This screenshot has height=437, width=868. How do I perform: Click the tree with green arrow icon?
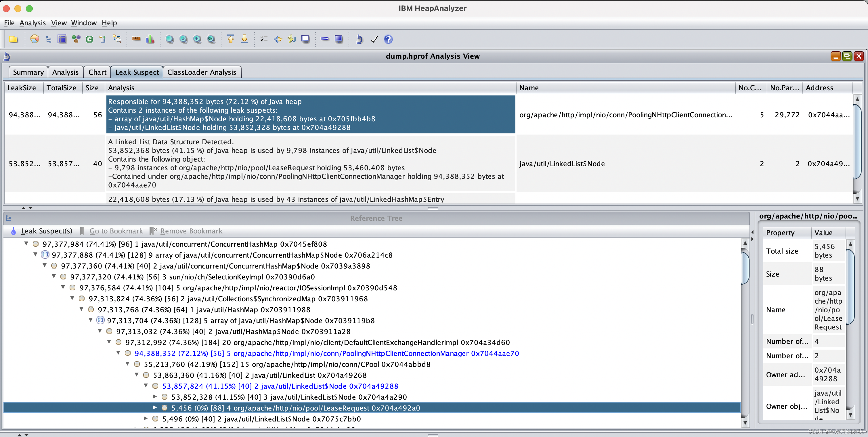103,39
